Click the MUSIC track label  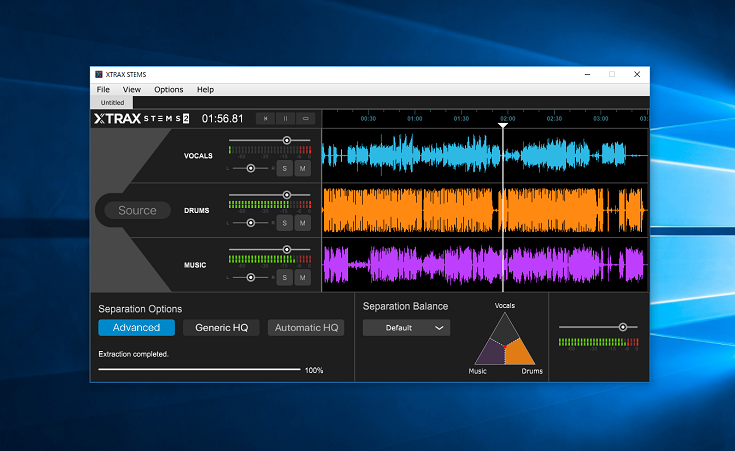[195, 265]
